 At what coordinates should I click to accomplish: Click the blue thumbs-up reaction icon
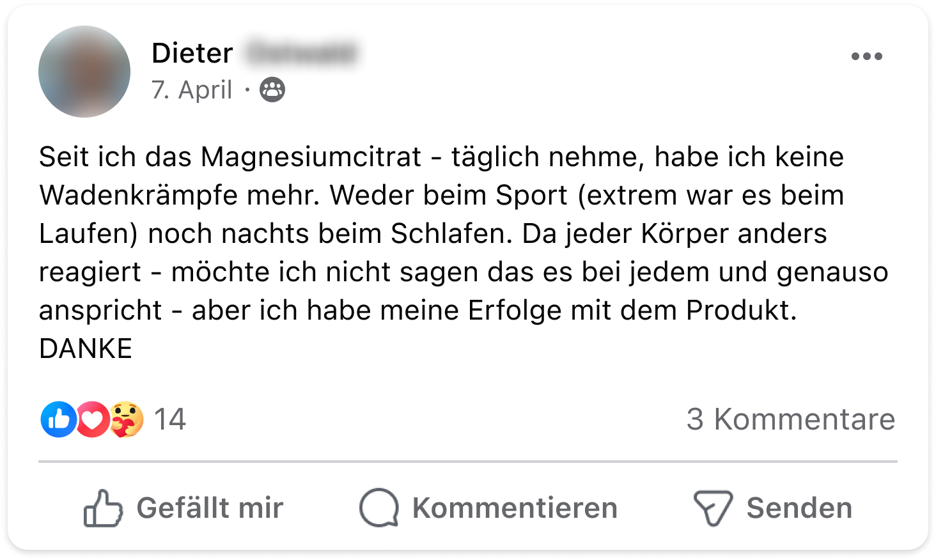point(58,419)
